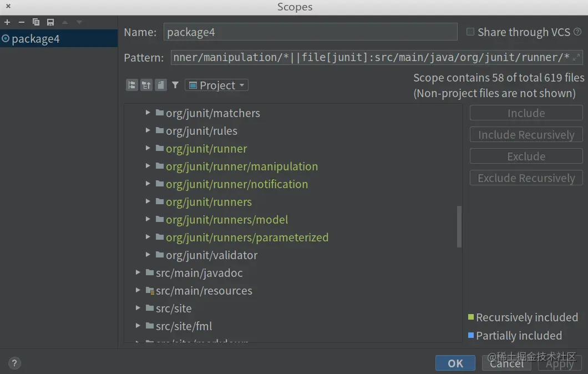Click the copy configuration icon
Viewport: 588px width, 374px height.
tap(36, 22)
